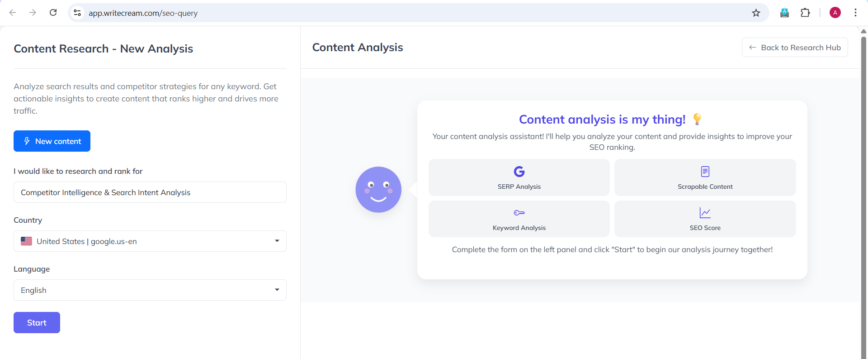
Task: Click the browser back arrow icon
Action: click(x=13, y=13)
